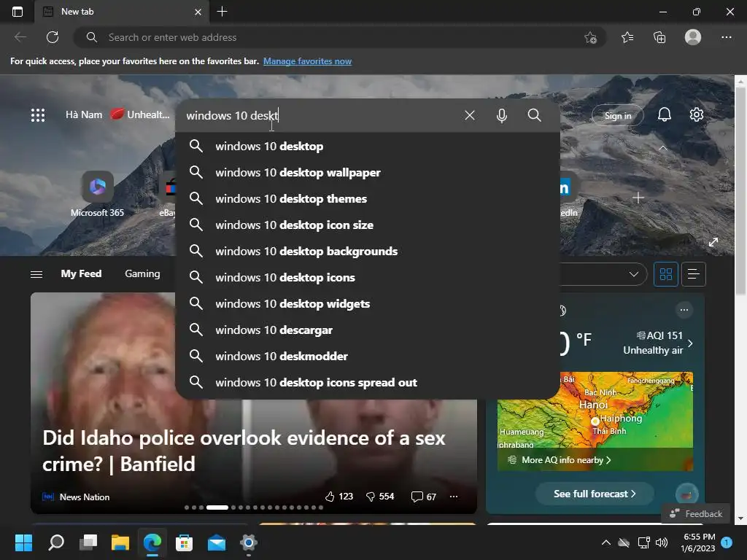Viewport: 747px width, 560px height.
Task: Open Windows Start menu
Action: (x=23, y=542)
